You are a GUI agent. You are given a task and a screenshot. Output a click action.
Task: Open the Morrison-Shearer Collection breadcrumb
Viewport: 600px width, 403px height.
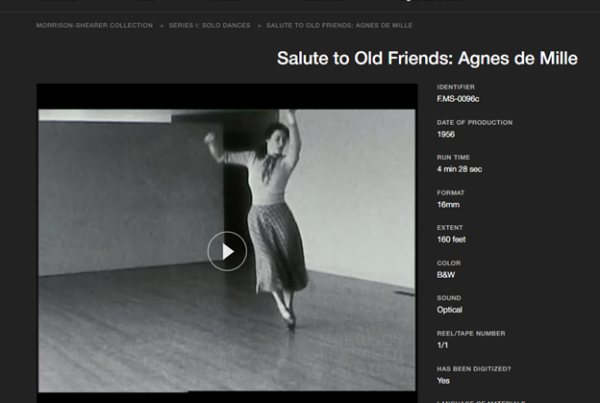94,25
